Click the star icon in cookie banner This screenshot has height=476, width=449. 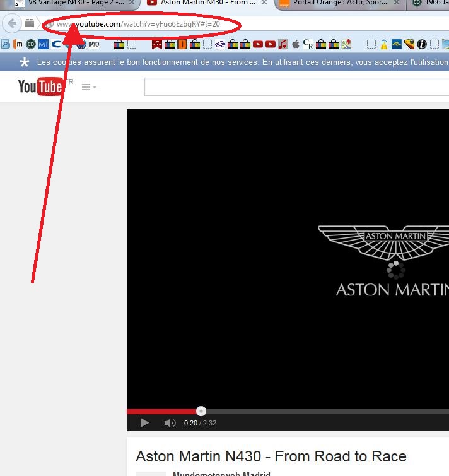24,62
